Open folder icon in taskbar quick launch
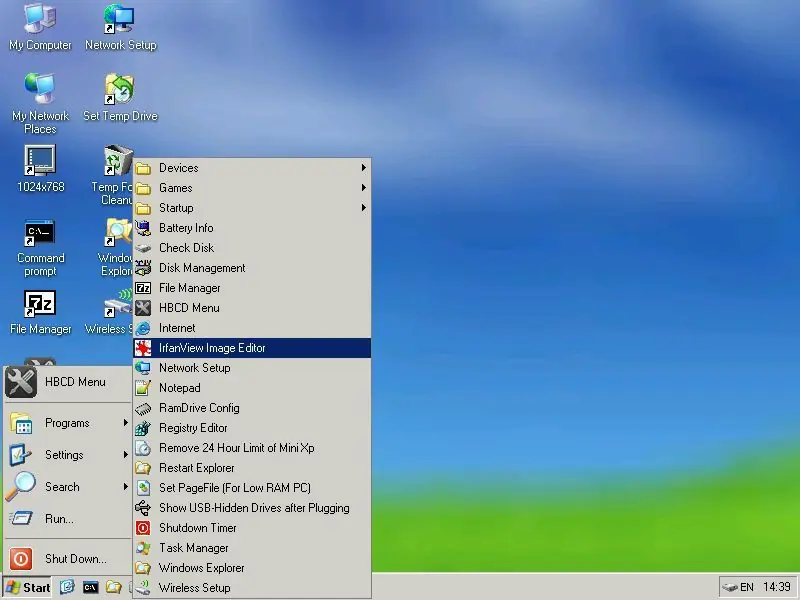Image resolution: width=800 pixels, height=600 pixels. point(113,587)
